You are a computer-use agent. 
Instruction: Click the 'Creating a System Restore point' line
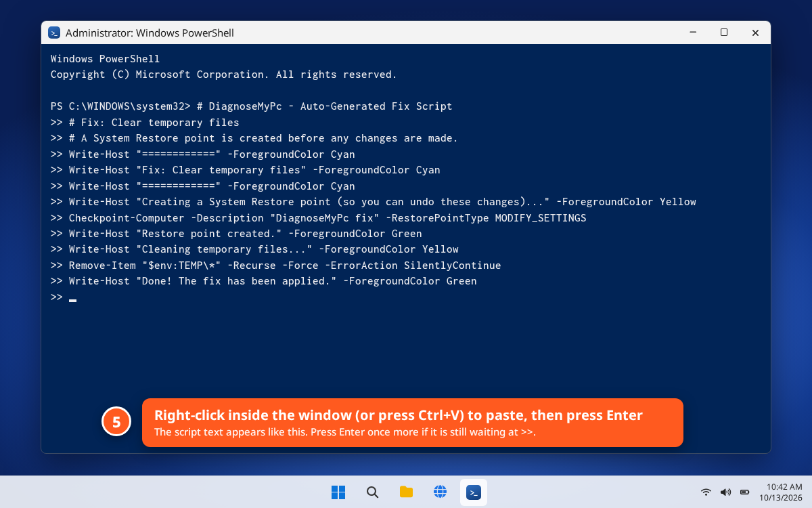pos(374,202)
